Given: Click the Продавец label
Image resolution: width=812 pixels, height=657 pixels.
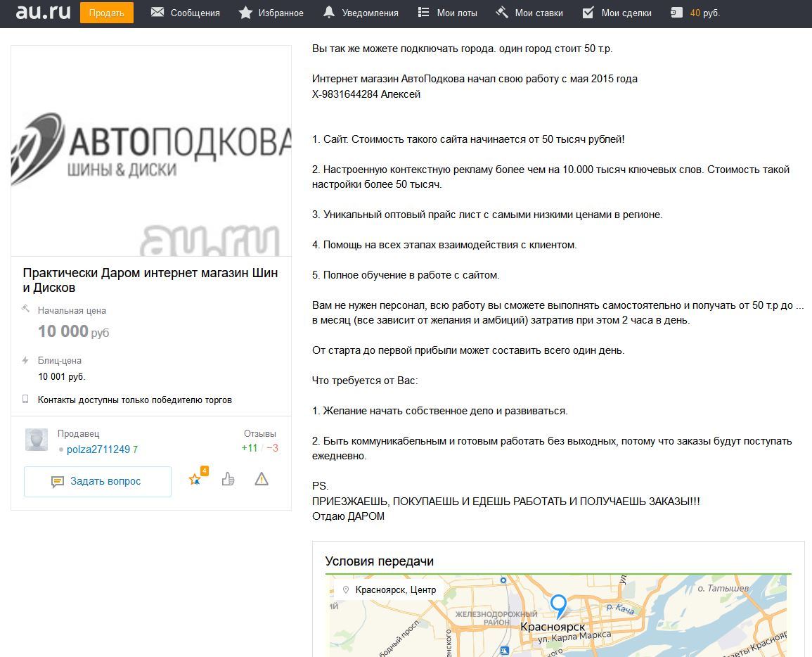Looking at the screenshot, I should pyautogui.click(x=78, y=434).
